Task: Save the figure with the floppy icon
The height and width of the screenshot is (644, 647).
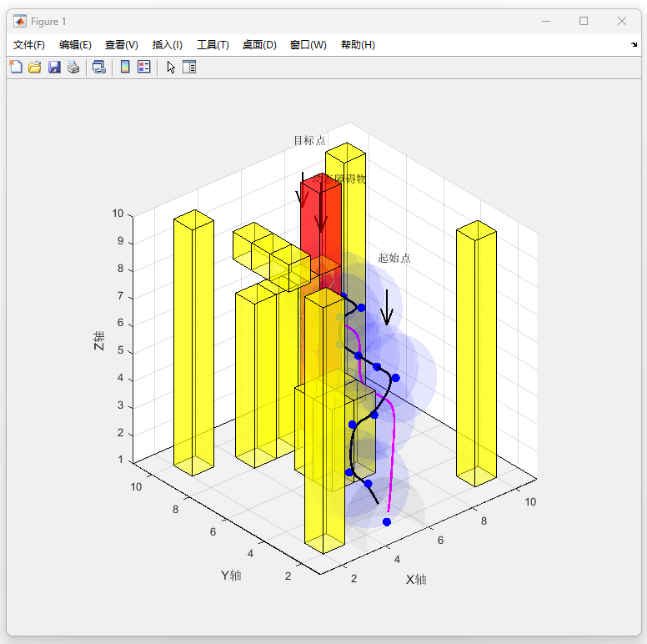Action: click(x=54, y=67)
